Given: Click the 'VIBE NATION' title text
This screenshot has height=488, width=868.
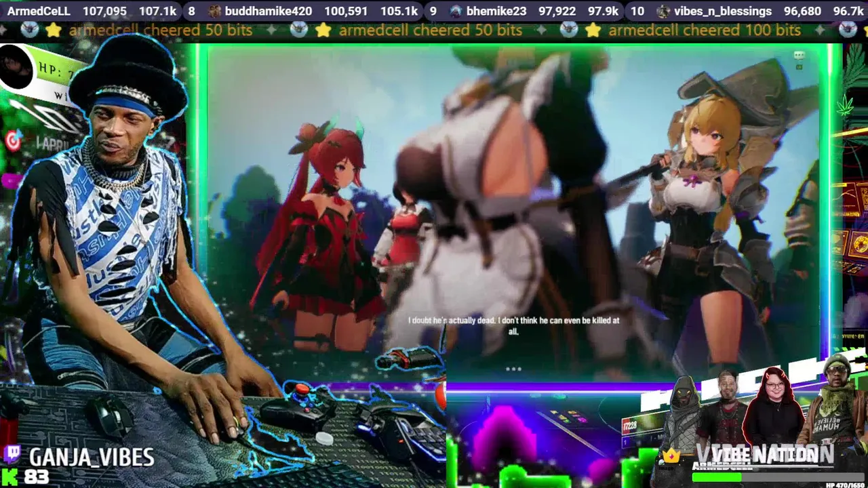Looking at the screenshot, I should click(x=764, y=454).
